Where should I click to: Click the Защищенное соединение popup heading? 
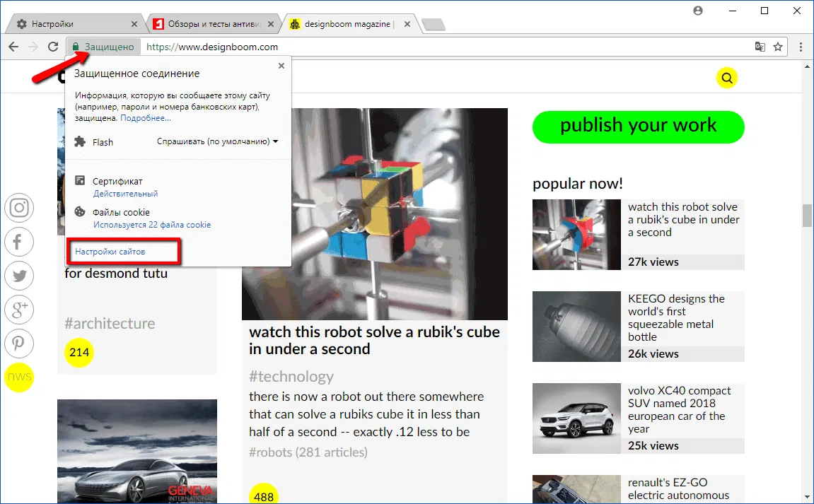(x=136, y=74)
